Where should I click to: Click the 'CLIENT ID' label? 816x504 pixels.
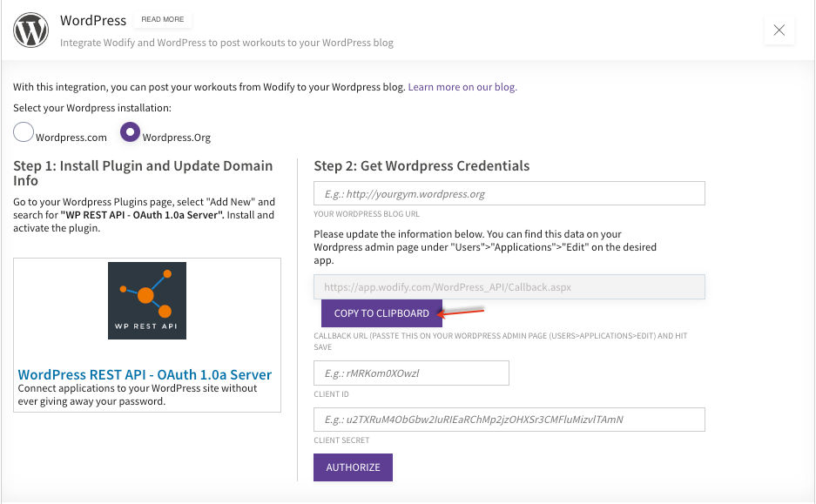pos(331,394)
